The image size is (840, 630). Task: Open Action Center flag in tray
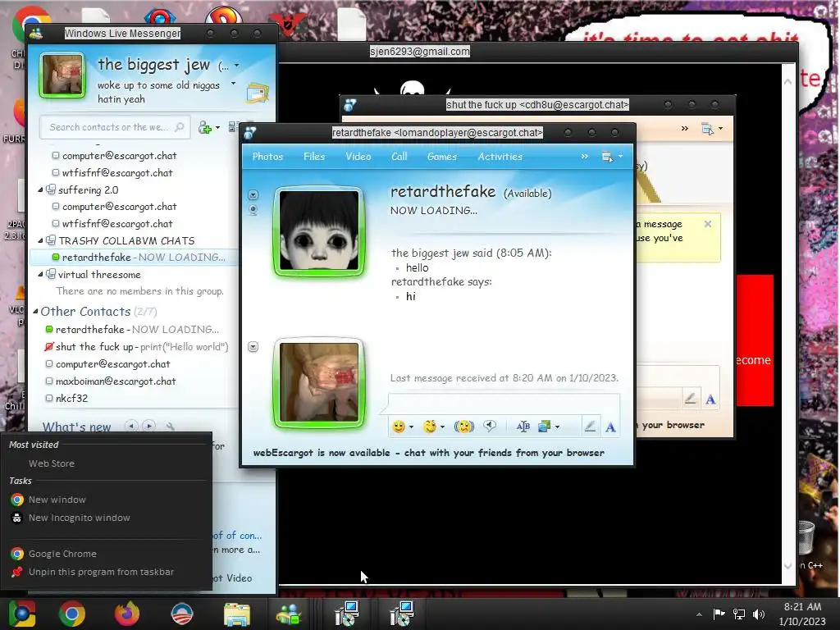click(x=719, y=614)
